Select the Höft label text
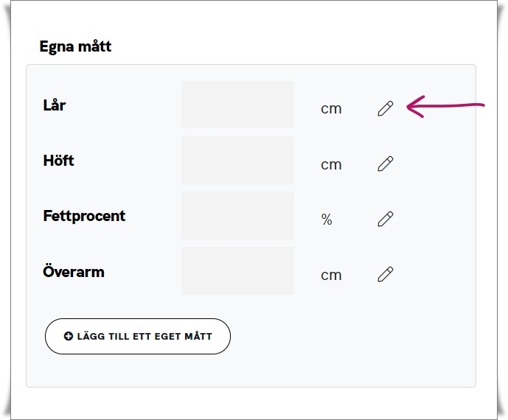 tap(59, 160)
